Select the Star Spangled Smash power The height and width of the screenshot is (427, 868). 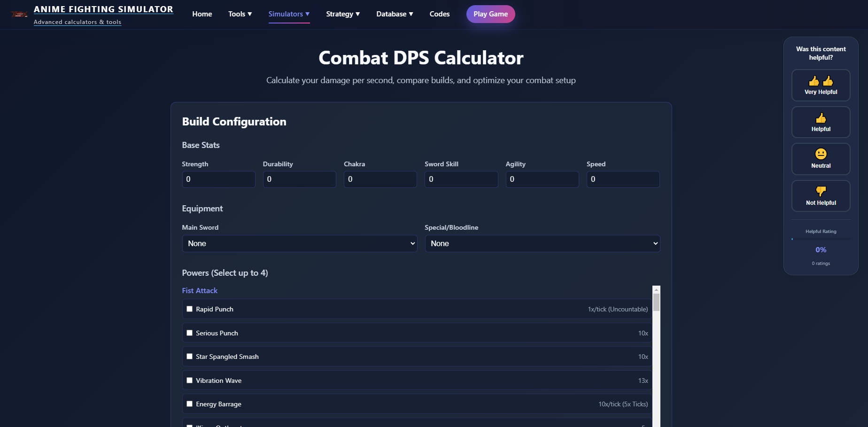(x=189, y=356)
